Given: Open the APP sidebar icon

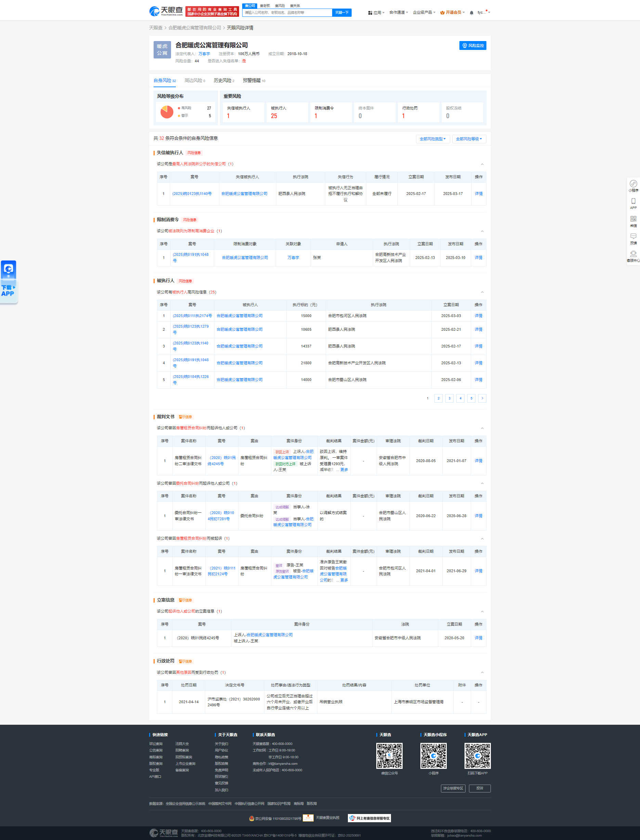Looking at the screenshot, I should [x=633, y=204].
